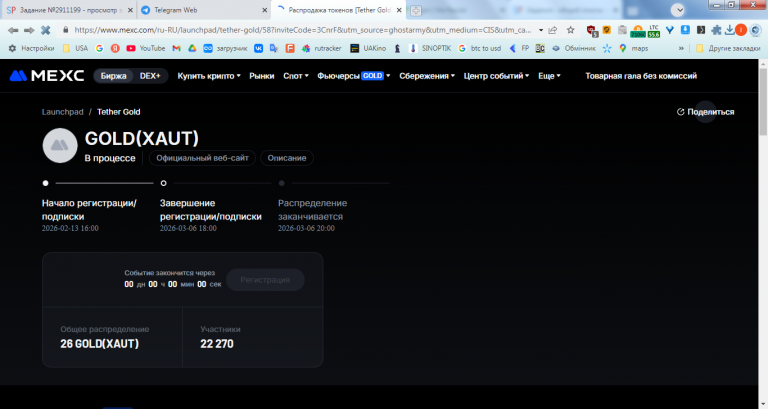Open the Google Drive bookmark icon
Screen dimensions: 768x409
pos(192,48)
